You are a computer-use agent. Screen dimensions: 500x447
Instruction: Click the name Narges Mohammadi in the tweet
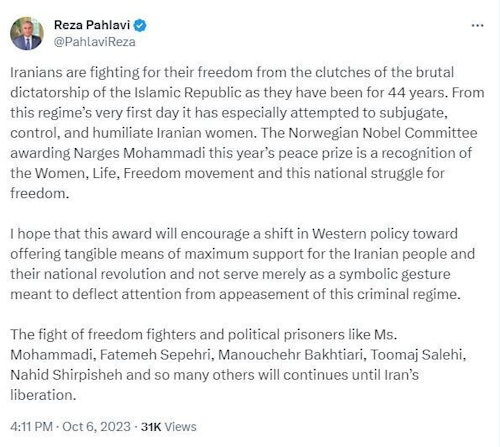(x=139, y=153)
